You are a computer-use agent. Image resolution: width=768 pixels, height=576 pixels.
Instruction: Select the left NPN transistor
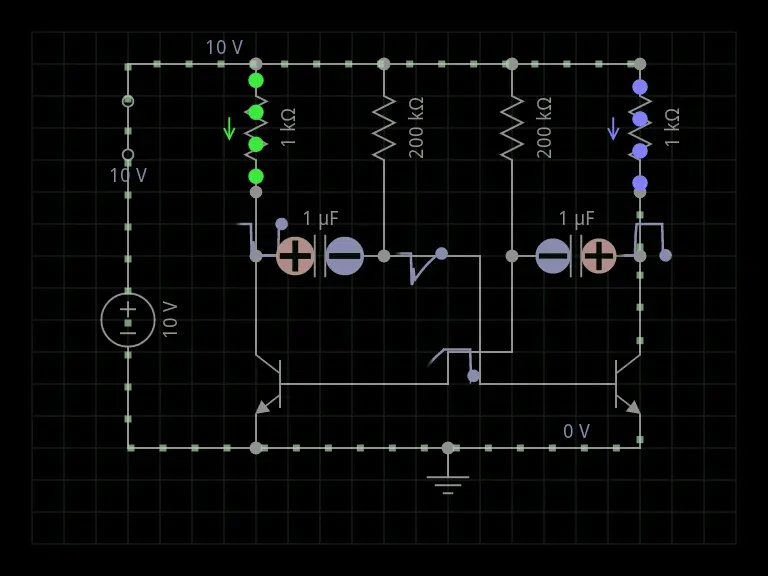click(x=268, y=384)
